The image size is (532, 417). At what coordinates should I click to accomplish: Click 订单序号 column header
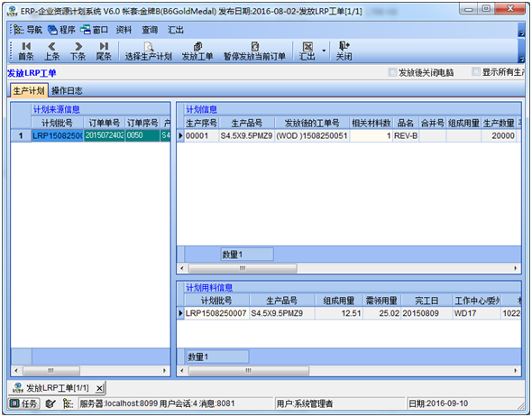coord(142,123)
